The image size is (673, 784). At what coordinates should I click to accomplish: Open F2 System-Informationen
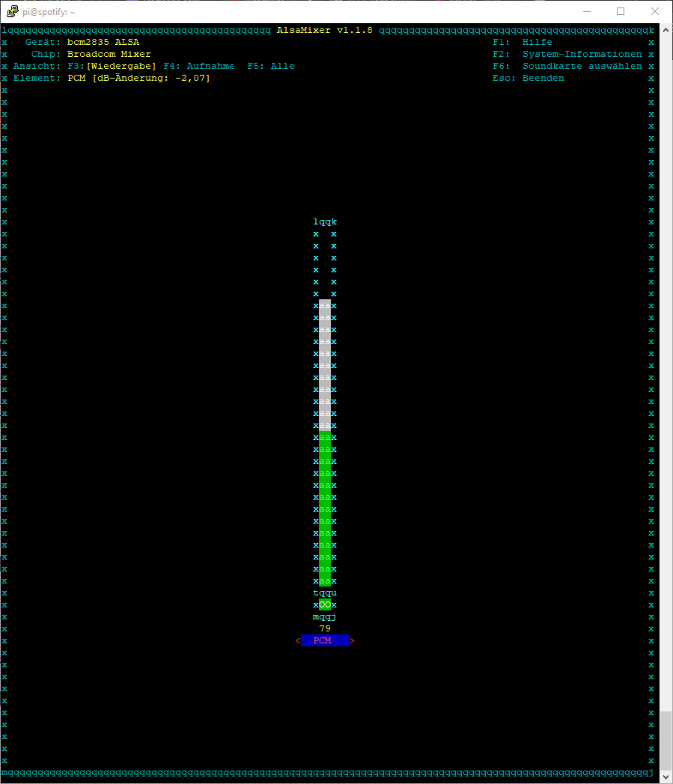(567, 54)
